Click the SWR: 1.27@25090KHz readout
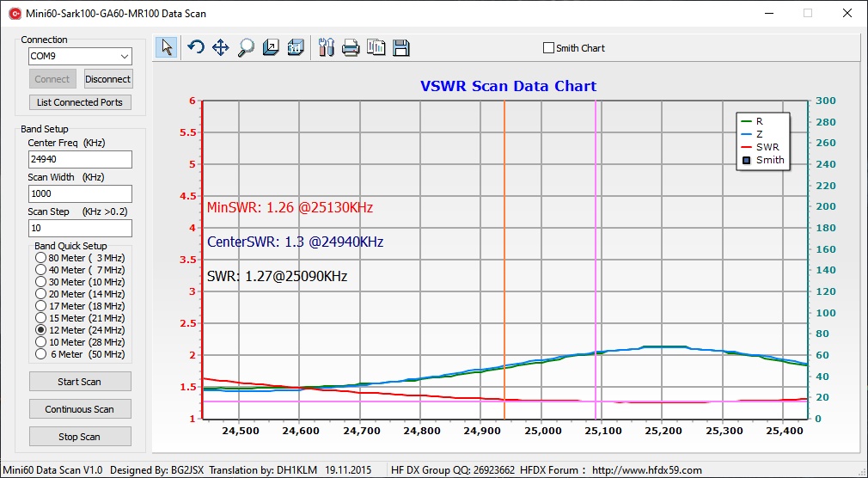The height and width of the screenshot is (478, 868). [x=277, y=276]
